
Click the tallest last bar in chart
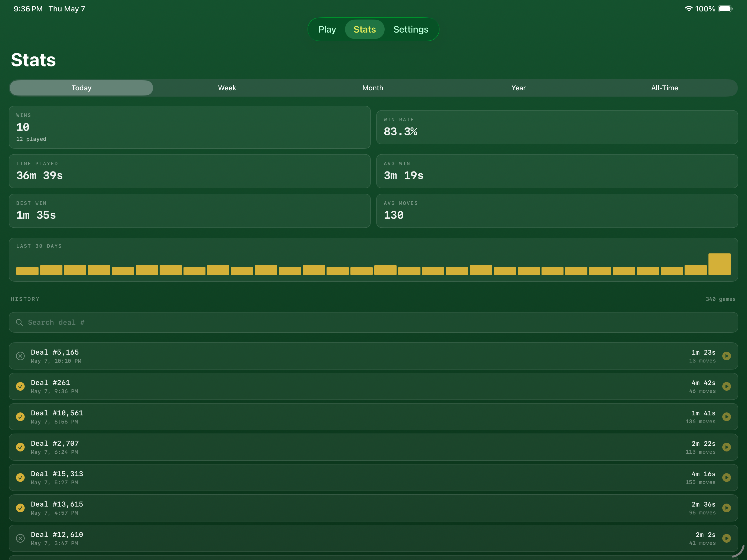click(719, 264)
